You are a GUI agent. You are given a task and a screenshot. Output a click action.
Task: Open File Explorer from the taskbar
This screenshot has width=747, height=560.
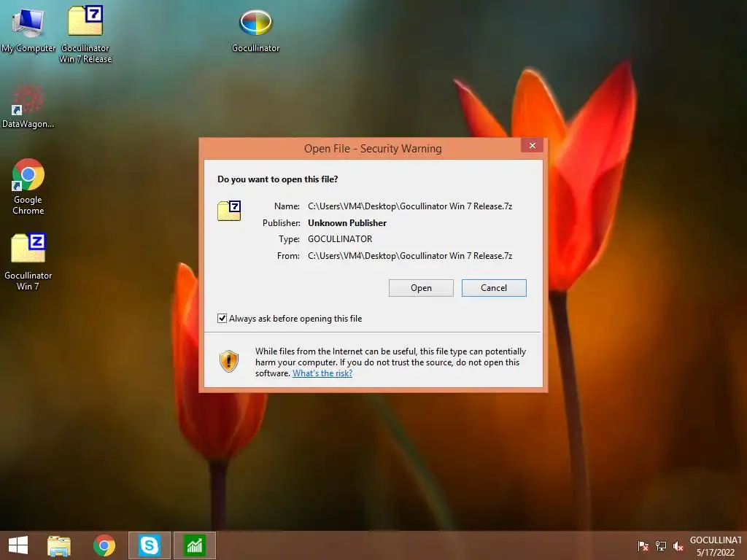[59, 545]
